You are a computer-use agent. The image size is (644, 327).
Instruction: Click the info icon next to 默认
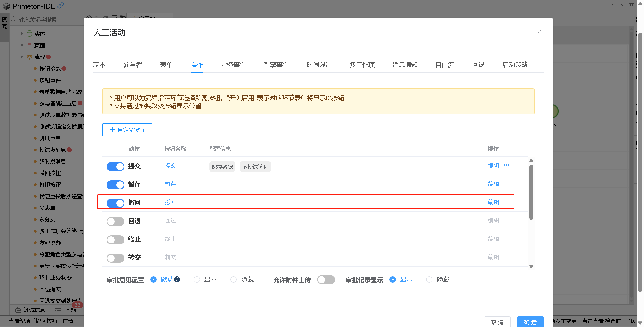(177, 279)
